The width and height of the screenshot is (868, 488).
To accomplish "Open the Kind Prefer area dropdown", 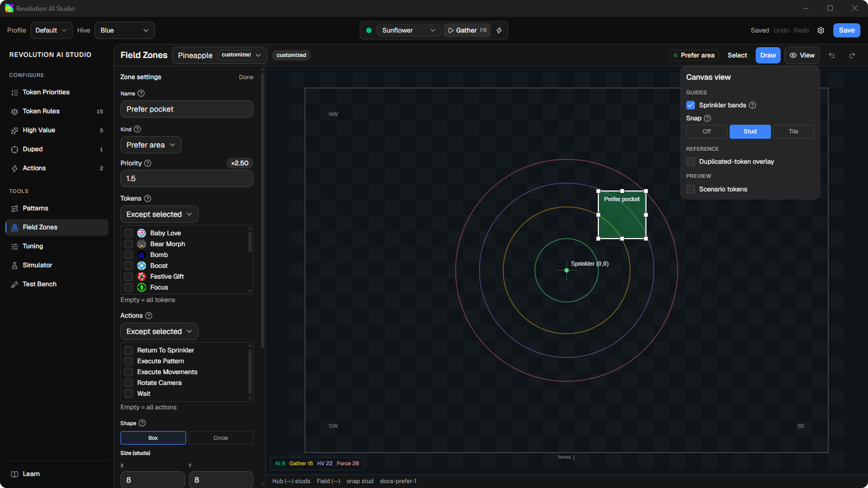I will point(151,145).
